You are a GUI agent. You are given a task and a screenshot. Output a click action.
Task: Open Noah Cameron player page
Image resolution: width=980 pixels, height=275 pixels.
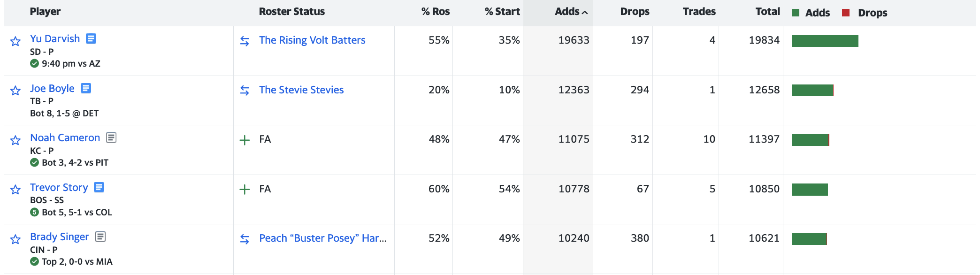coord(65,137)
